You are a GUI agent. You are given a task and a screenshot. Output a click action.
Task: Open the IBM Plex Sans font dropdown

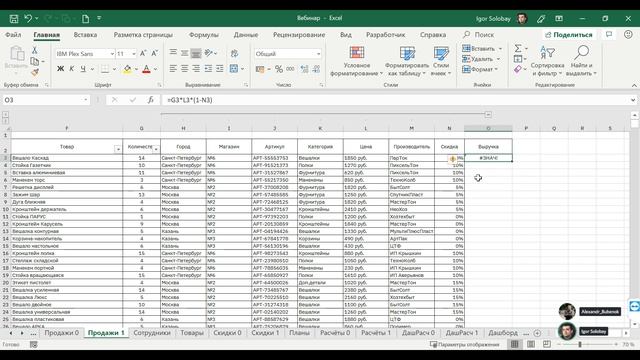[x=112, y=54]
